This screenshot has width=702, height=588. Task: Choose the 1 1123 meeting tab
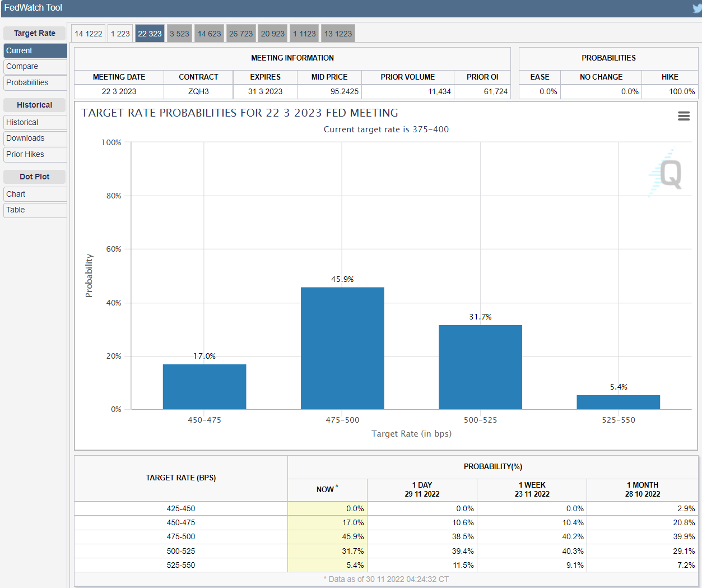coord(304,34)
